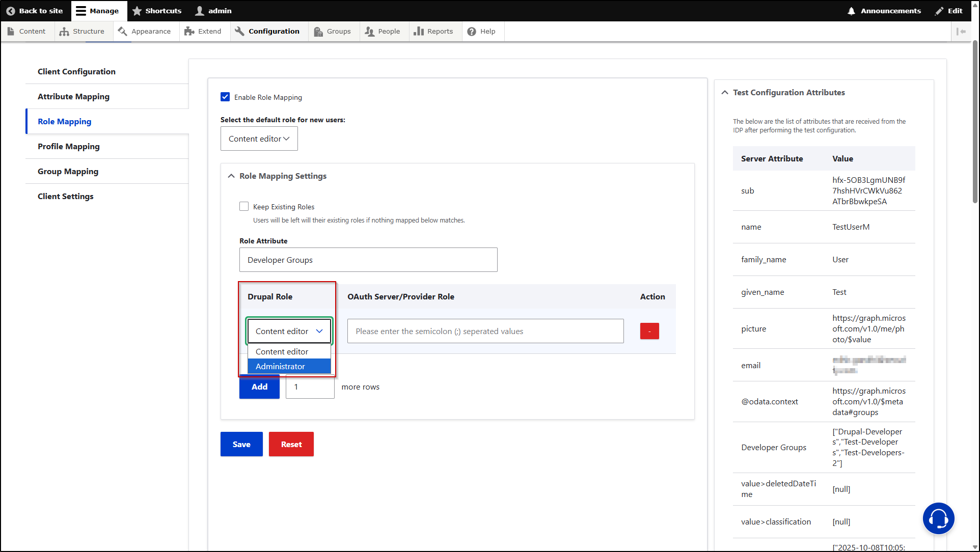Click the OAuth Server/Provider Role input
Viewport: 980px width, 552px height.
click(x=485, y=331)
